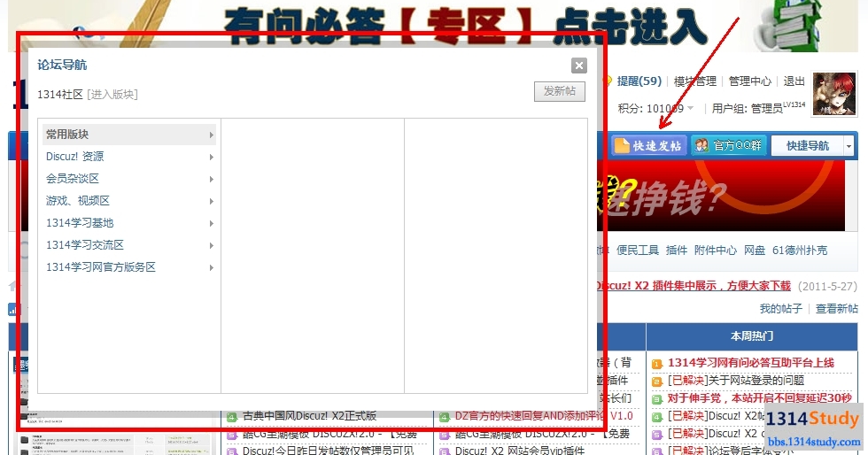Screen dimensions: 868x455
Task: Expand arrow beside 1314学习基地
Action: click(x=212, y=224)
